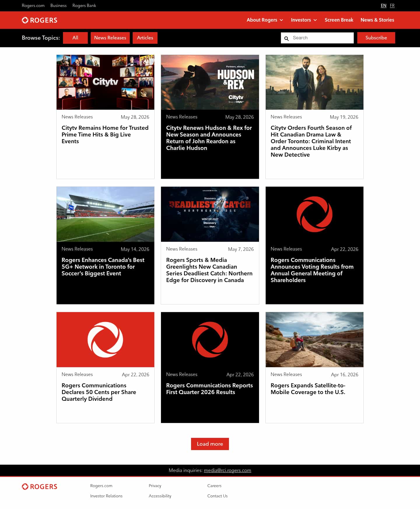Screen dimensions: 420x509
Task: Open Rogers Expands Satellite-to-Mobile Coverage headline
Action: tap(308, 389)
